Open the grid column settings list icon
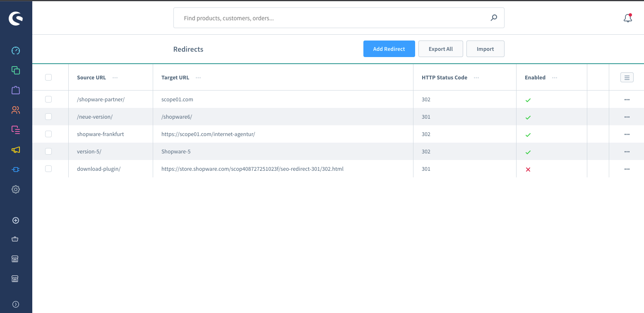 pos(627,77)
